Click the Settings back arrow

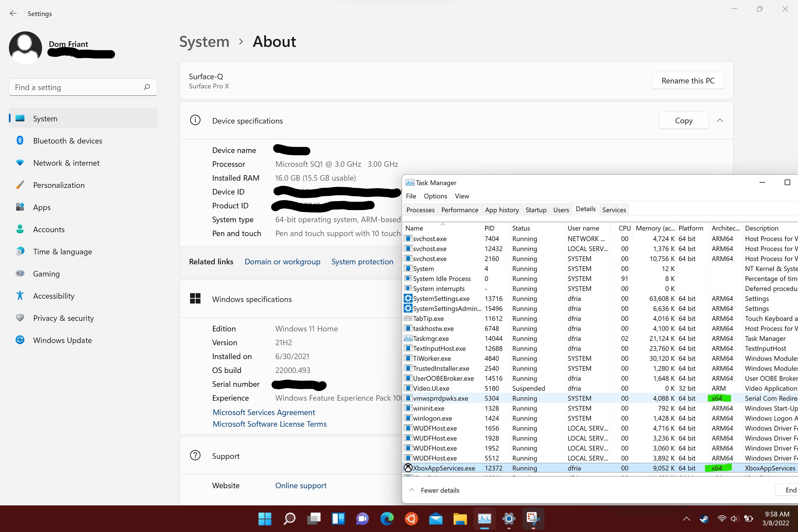[13, 14]
